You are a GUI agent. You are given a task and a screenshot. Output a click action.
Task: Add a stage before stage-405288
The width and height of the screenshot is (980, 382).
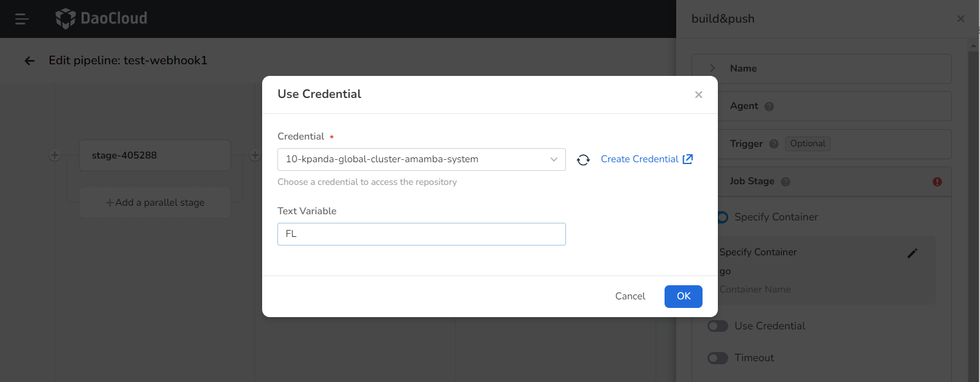55,155
